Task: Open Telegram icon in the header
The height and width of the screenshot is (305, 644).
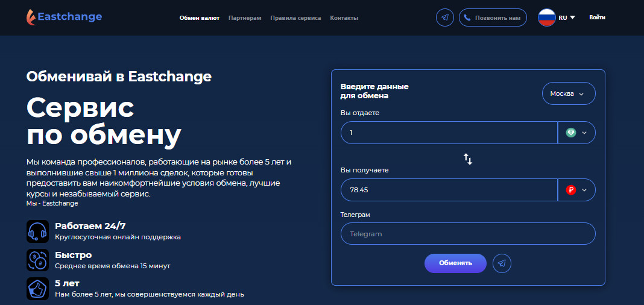Action: coord(445,17)
